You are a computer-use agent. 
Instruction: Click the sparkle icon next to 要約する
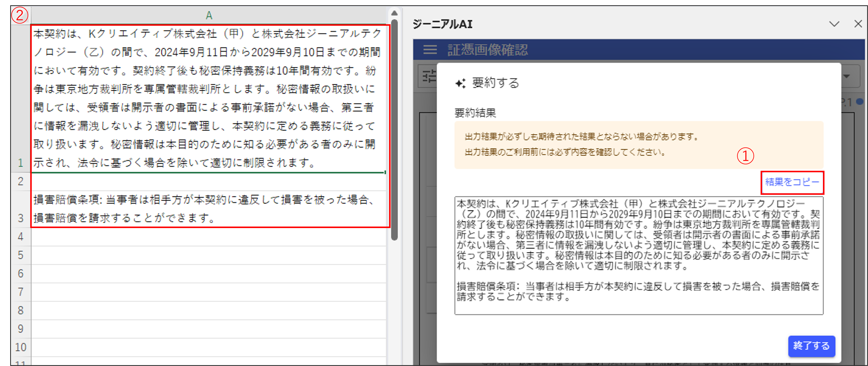[x=460, y=83]
